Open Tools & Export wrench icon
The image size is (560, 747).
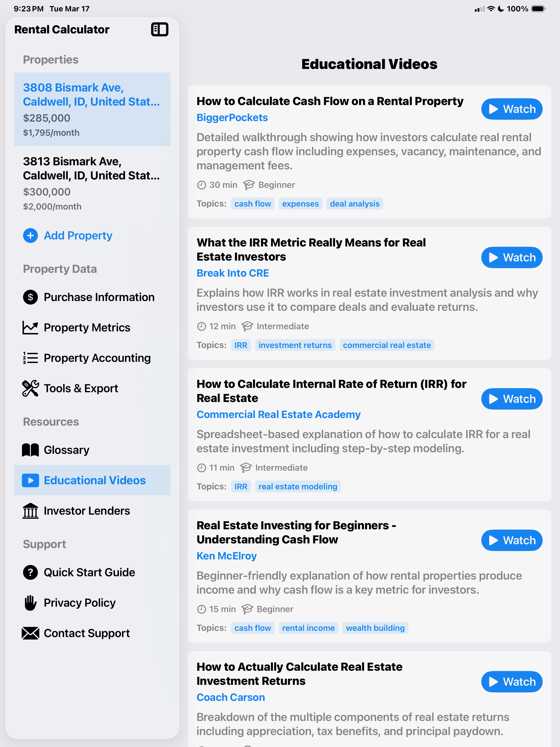pyautogui.click(x=30, y=388)
